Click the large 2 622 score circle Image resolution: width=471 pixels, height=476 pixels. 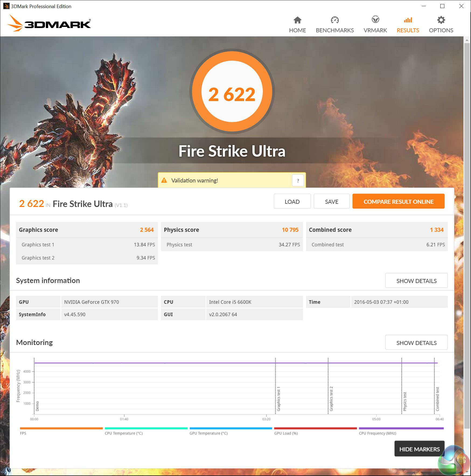click(x=232, y=91)
